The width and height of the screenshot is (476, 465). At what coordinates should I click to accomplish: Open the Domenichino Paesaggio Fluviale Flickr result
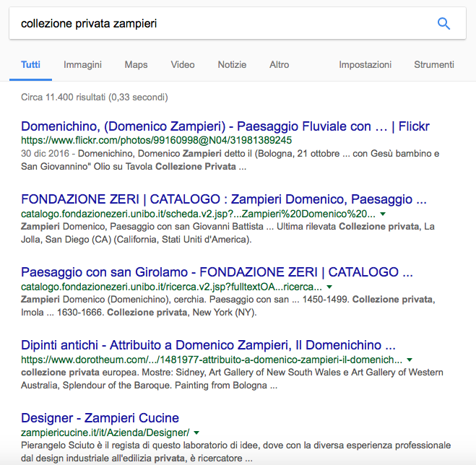[225, 126]
